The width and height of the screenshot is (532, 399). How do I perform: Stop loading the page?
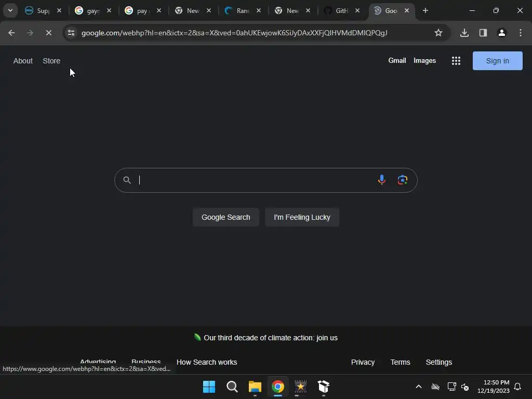(48, 33)
